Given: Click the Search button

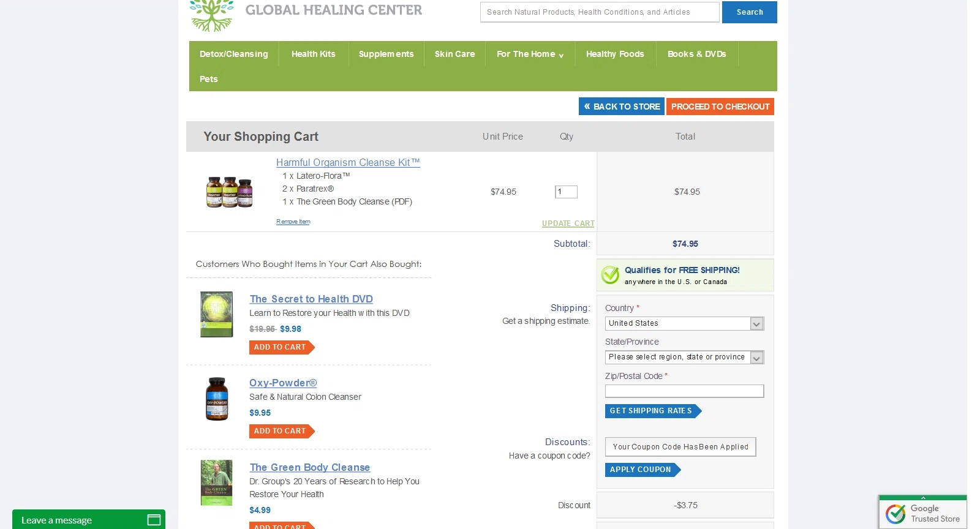Looking at the screenshot, I should click(750, 12).
